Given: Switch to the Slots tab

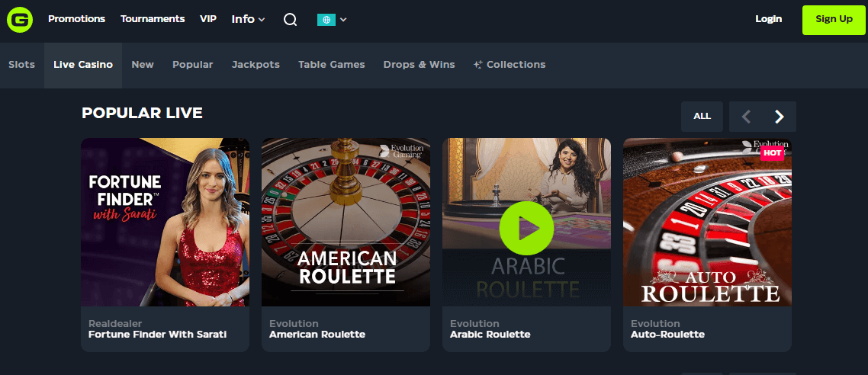Looking at the screenshot, I should 21,65.
